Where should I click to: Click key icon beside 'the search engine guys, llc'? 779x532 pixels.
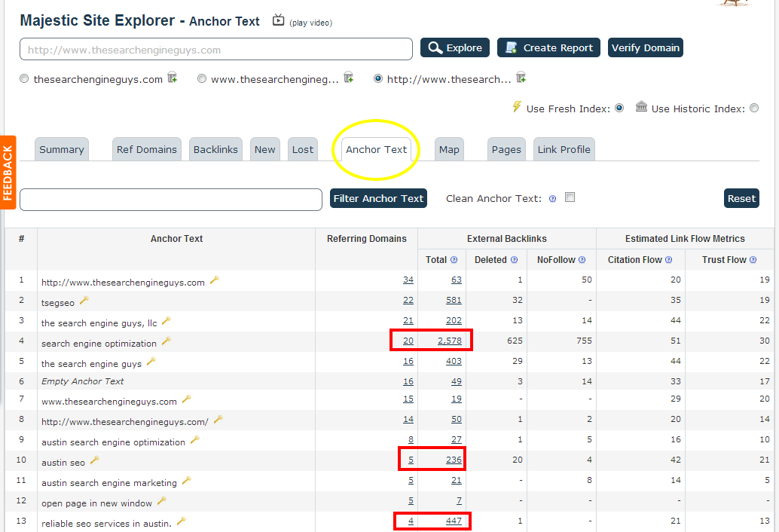coord(166,320)
